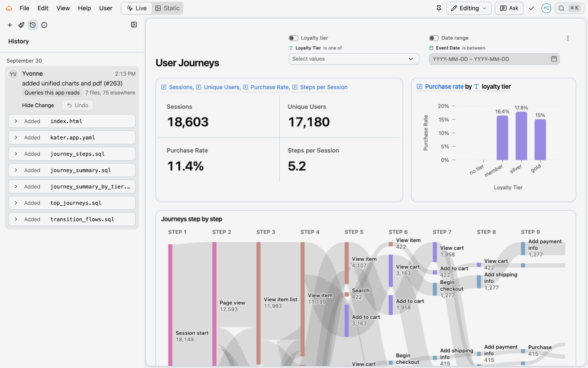Open the calendar icon in date field
This screenshot has height=368, width=588.
click(554, 59)
